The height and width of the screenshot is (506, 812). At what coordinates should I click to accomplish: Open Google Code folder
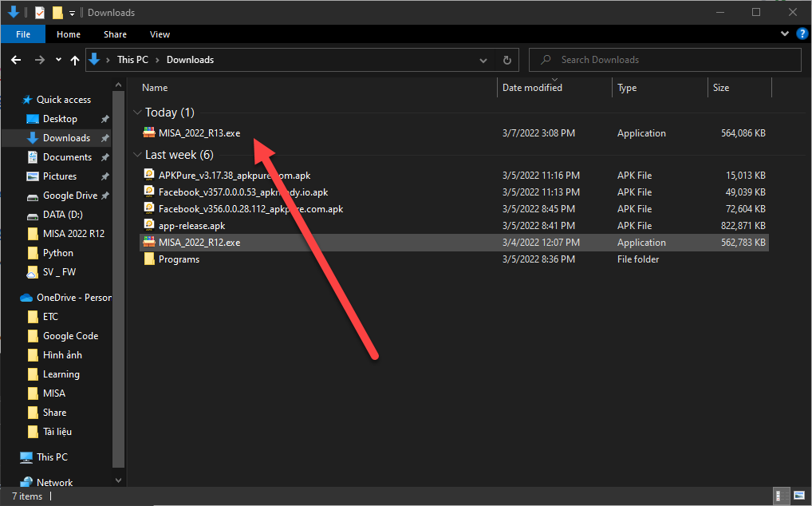63,336
